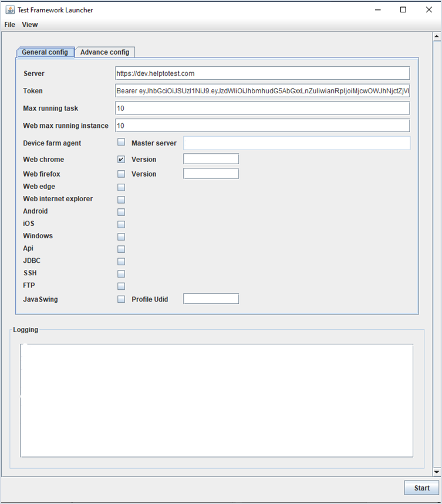Switch to the Advance config tab
442x504 pixels.
point(104,52)
